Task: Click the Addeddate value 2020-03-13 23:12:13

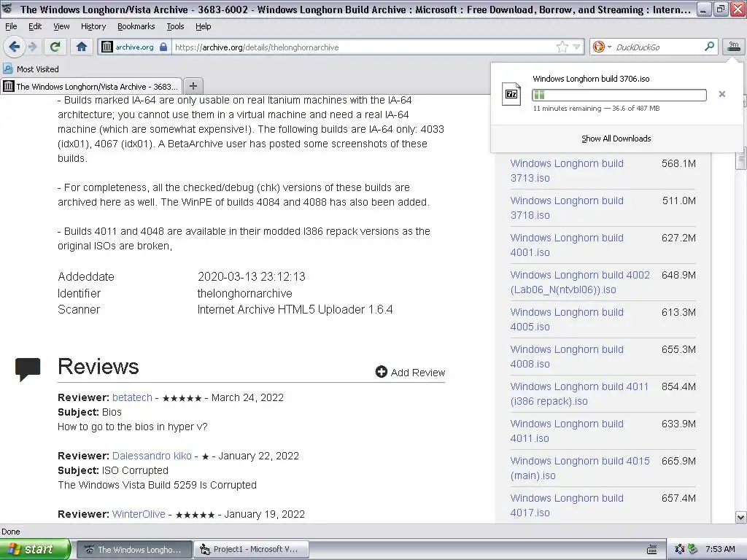Action: coord(252,276)
